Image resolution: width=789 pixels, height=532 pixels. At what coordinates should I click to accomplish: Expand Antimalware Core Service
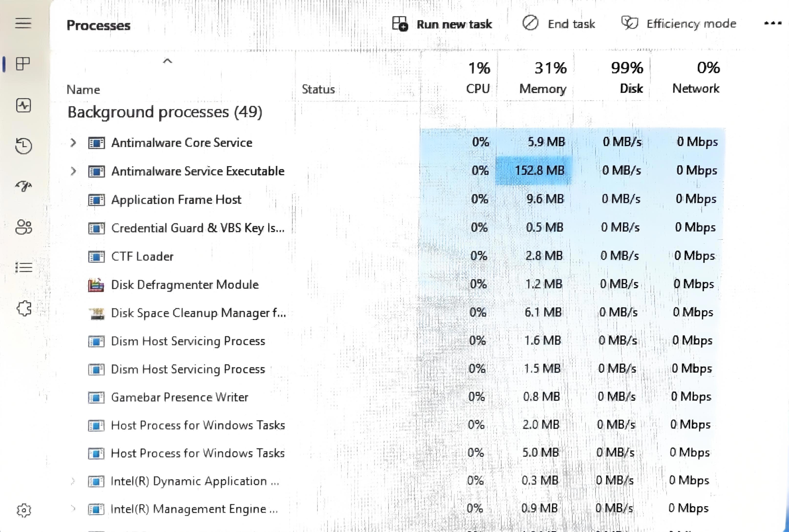coord(73,143)
